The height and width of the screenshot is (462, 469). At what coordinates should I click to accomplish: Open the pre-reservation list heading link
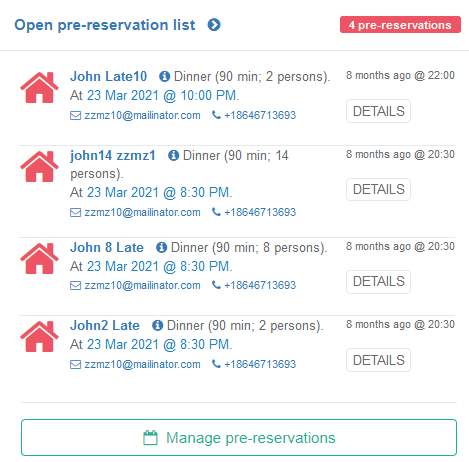[x=105, y=25]
